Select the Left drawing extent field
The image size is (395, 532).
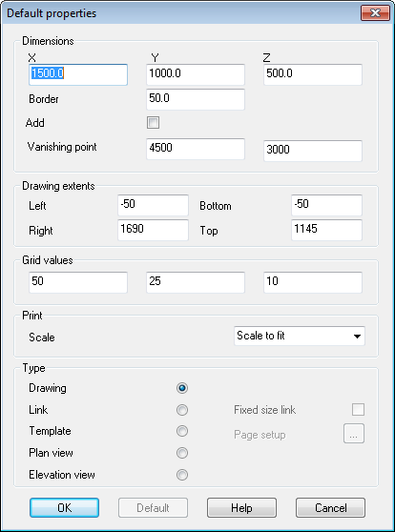(x=153, y=205)
